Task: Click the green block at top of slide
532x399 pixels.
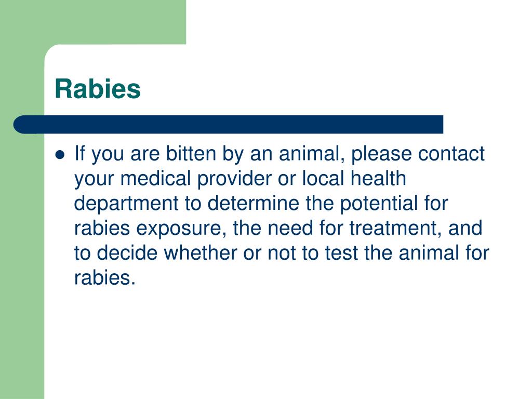Action: pos(93,22)
